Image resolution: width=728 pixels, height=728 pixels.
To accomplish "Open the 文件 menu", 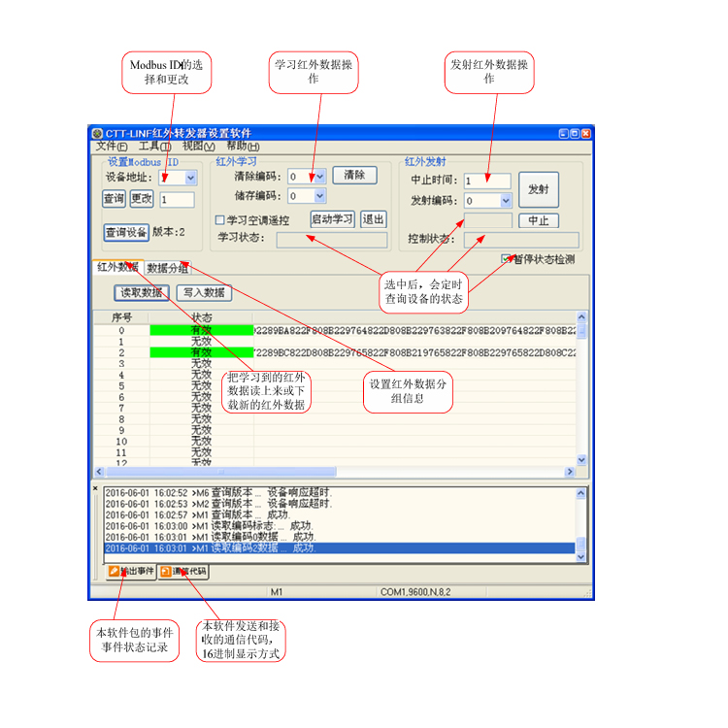I will pos(111,146).
